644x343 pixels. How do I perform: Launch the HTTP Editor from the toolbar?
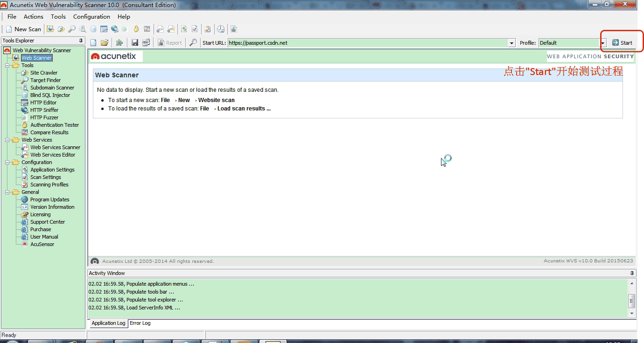click(x=104, y=28)
